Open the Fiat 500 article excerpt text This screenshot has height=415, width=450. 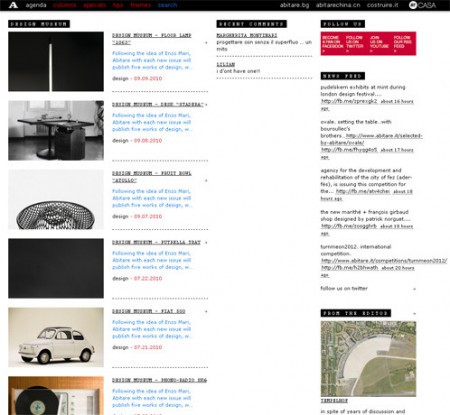tap(152, 329)
